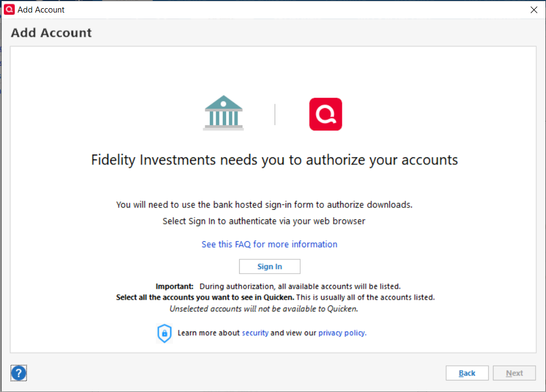Click the 'authenticate via your web browser' line
546x392 pixels.
(264, 221)
